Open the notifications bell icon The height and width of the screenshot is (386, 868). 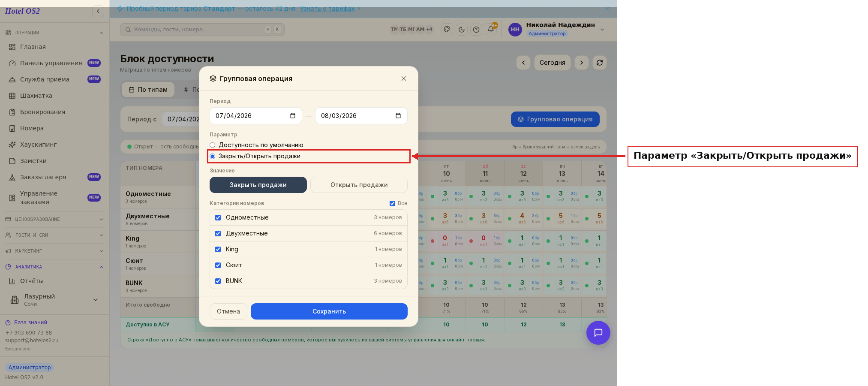coord(491,30)
